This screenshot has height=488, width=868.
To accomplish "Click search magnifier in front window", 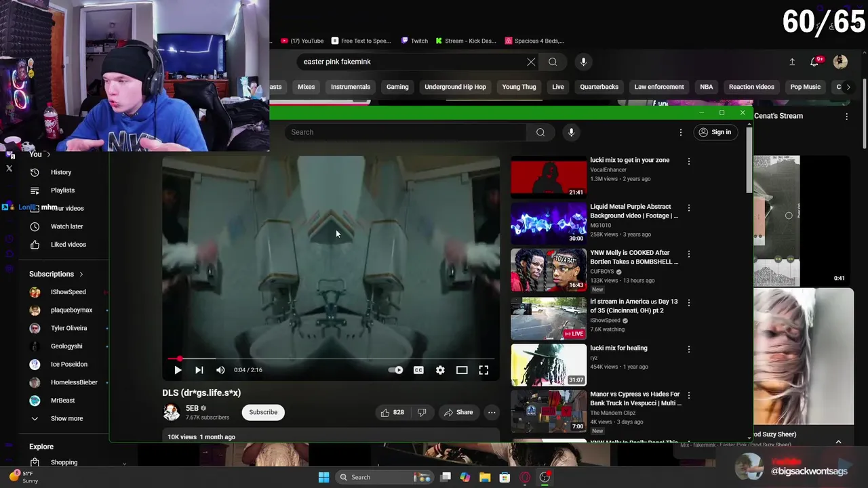I will coord(540,132).
